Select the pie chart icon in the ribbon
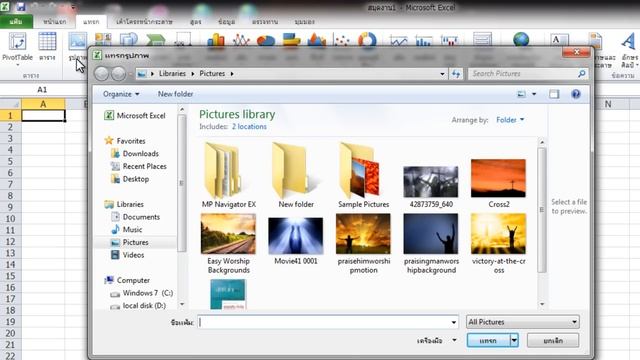This screenshot has height=360, width=640. [266, 41]
